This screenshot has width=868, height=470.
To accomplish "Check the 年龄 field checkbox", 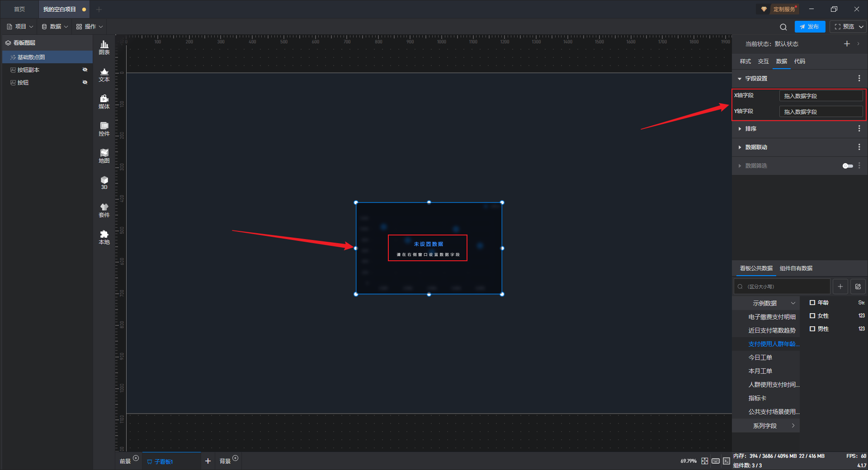I will (812, 303).
